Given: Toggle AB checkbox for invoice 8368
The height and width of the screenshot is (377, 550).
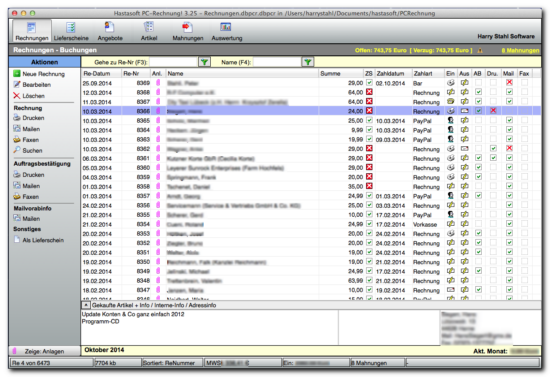Looking at the screenshot, I should [x=478, y=92].
